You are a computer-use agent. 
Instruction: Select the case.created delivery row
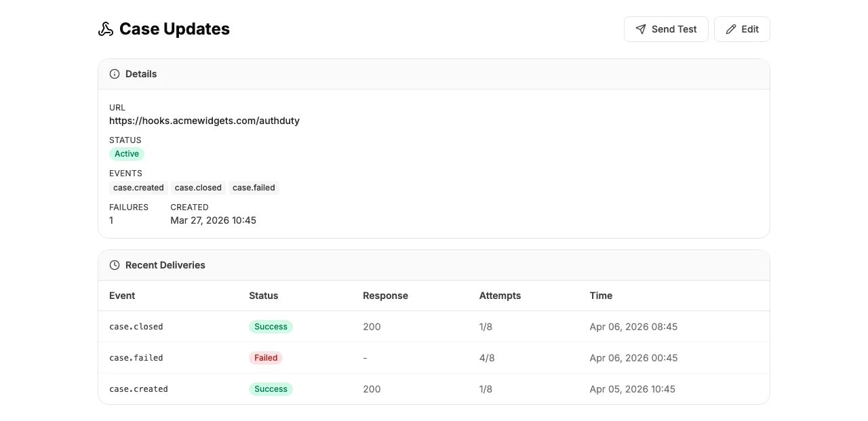434,388
